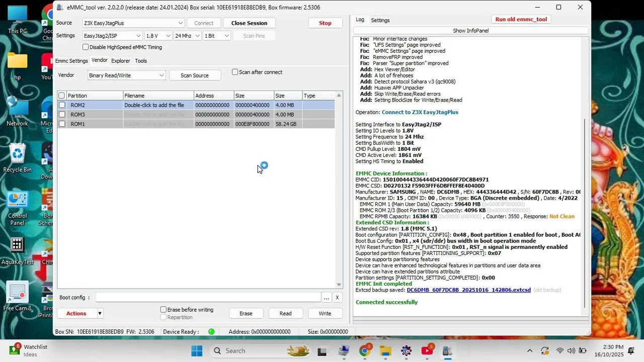Viewport: 644px width, 362px height.
Task: Click the Erase button
Action: [x=246, y=314]
